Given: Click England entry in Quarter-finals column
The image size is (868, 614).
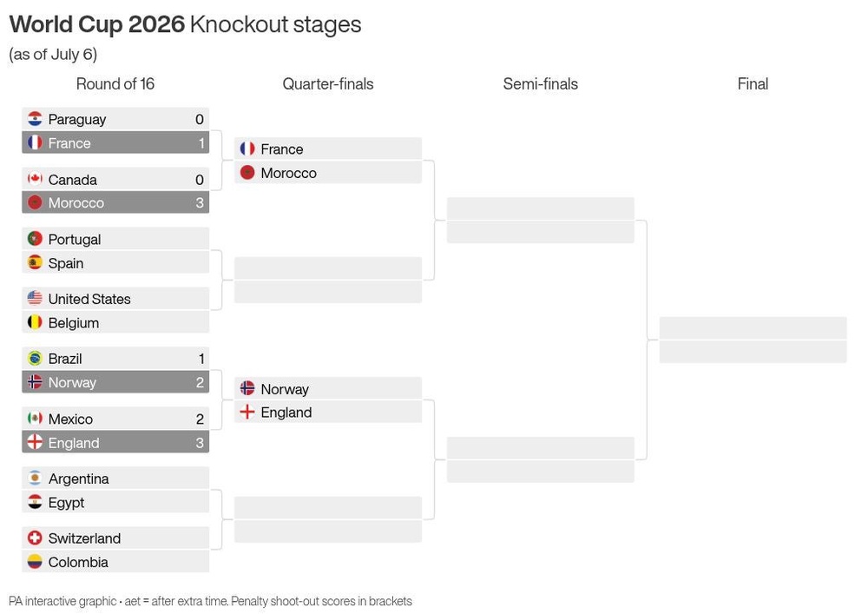Looking at the screenshot, I should pyautogui.click(x=328, y=412).
